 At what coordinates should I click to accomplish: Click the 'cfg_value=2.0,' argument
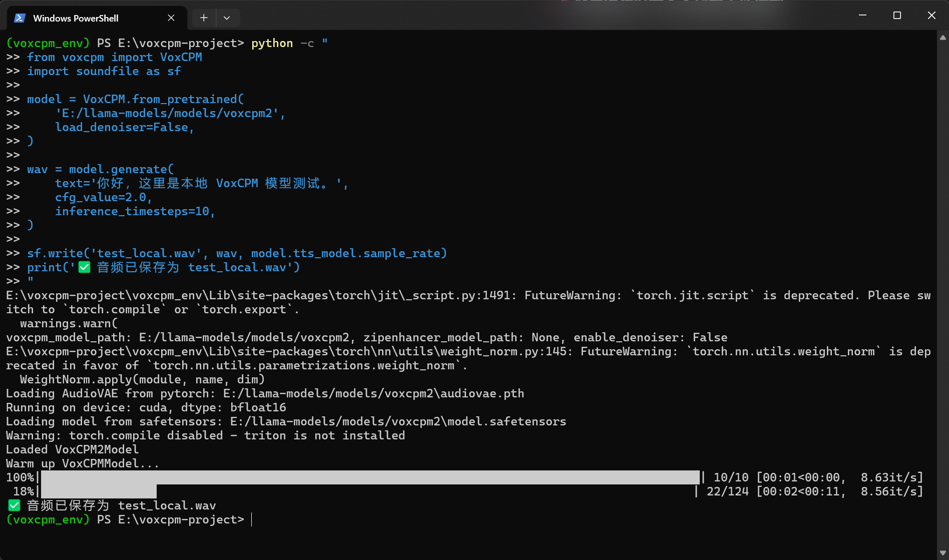[x=104, y=197]
